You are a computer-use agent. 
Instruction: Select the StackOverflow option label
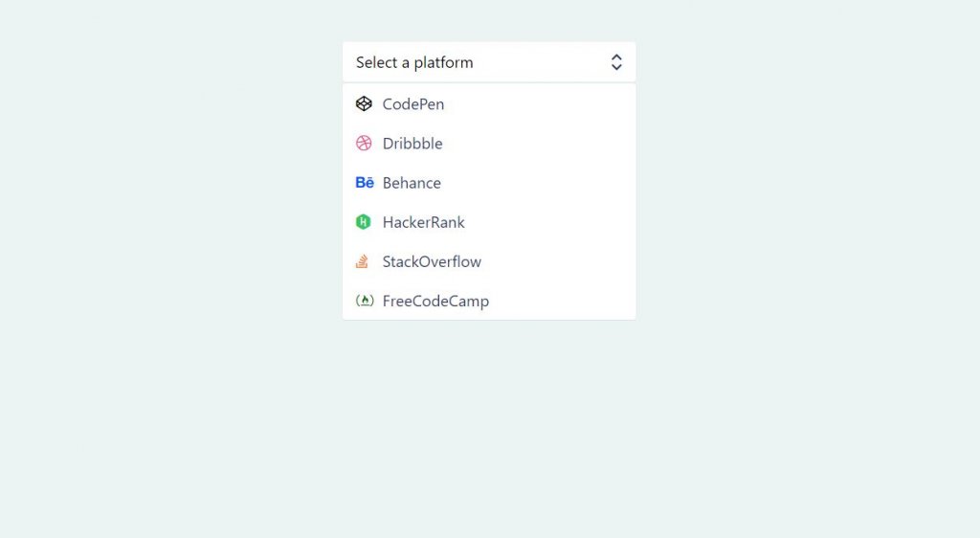point(432,261)
